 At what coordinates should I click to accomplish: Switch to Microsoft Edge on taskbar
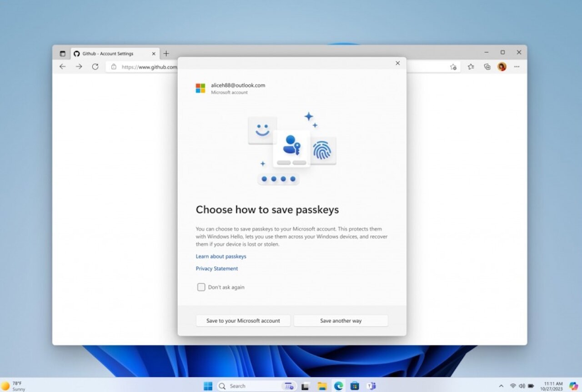[339, 386]
